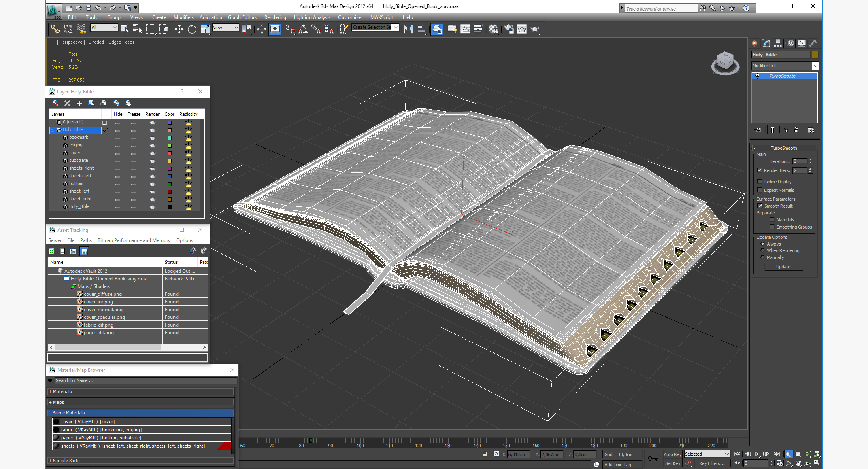Open Key Filters dialog
The width and height of the screenshot is (868, 469).
pyautogui.click(x=712, y=463)
